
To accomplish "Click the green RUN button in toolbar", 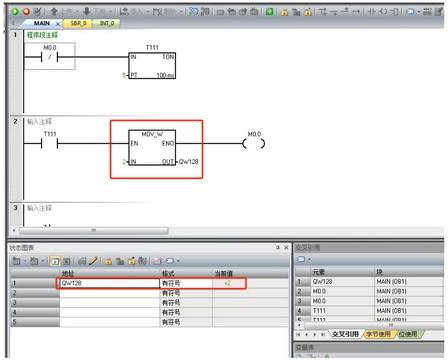I will [15, 12].
